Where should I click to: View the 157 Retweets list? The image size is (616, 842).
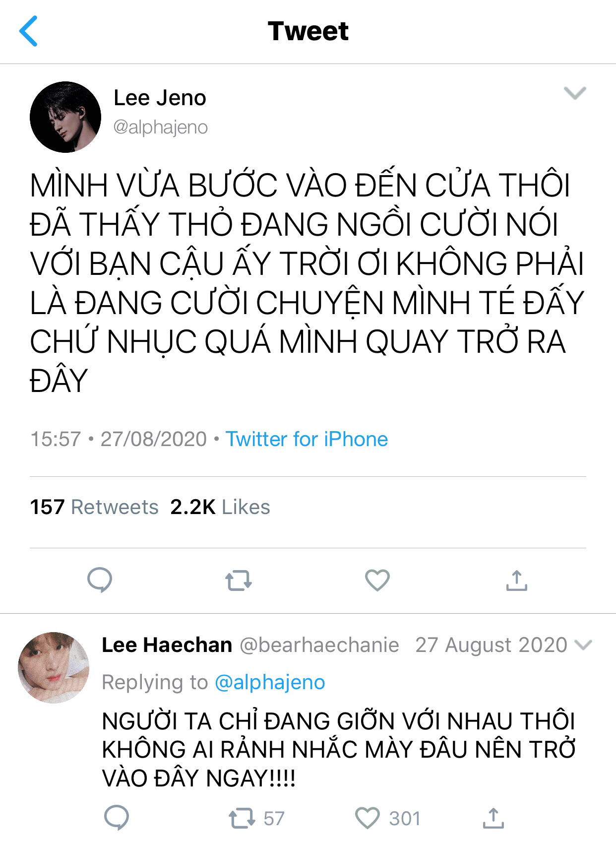pos(94,507)
